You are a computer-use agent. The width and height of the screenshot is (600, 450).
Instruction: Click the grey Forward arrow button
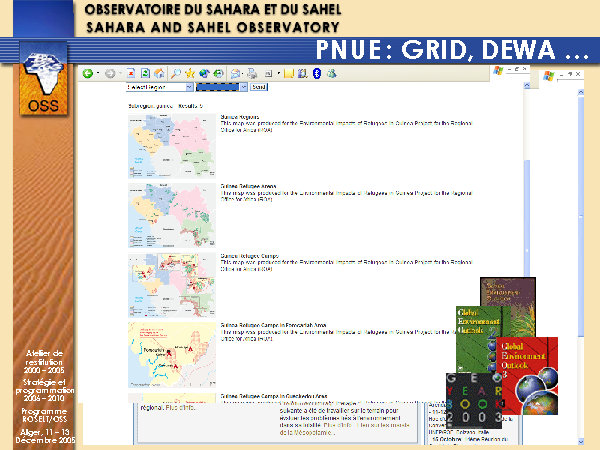click(x=110, y=73)
